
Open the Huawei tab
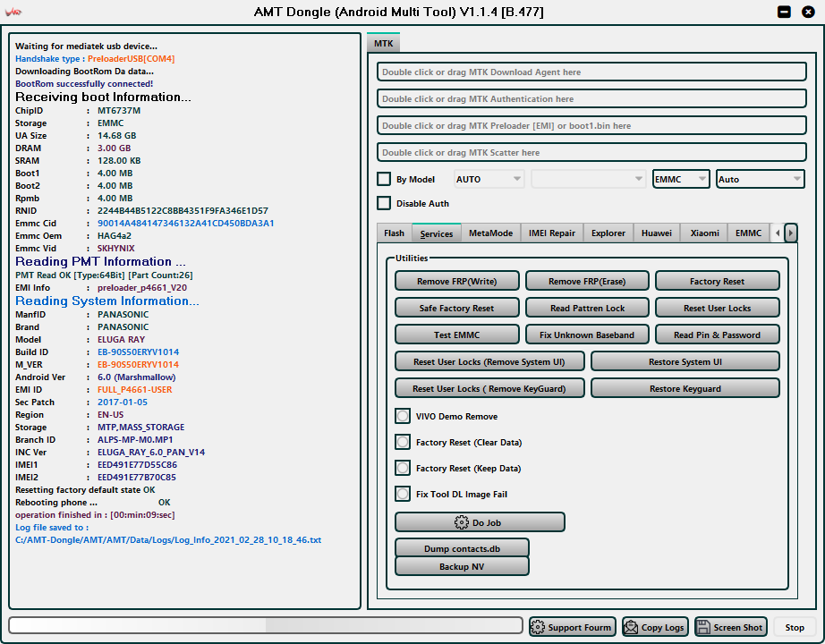tap(657, 233)
